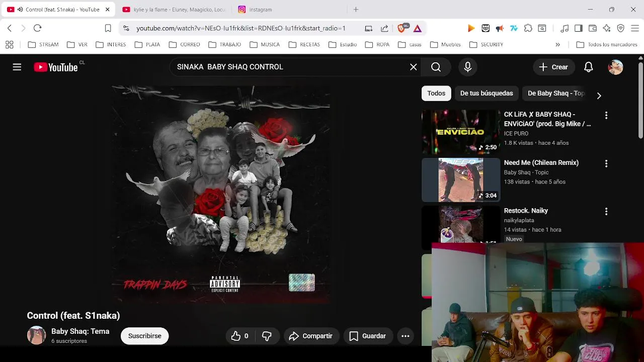Open ENVICIAO video thumbnail
The height and width of the screenshot is (362, 644).
click(x=461, y=132)
